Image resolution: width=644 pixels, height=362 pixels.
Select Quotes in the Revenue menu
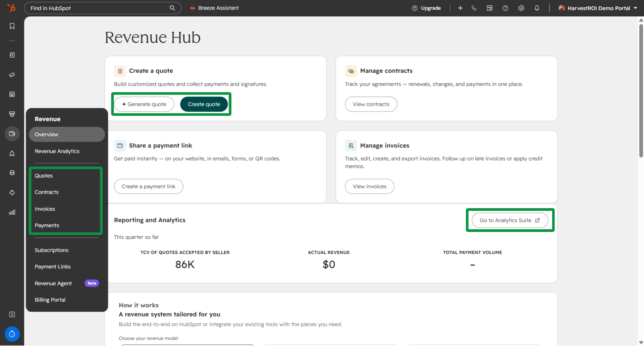(x=44, y=176)
